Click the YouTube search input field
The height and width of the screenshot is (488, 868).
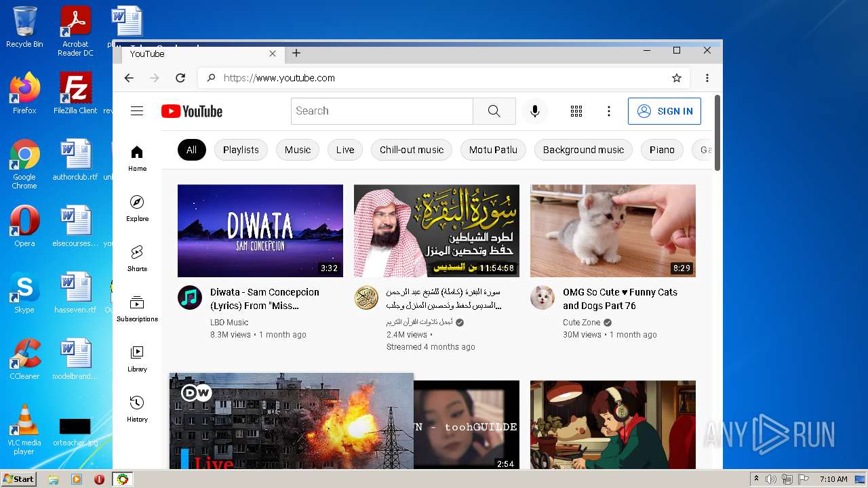[x=382, y=111]
